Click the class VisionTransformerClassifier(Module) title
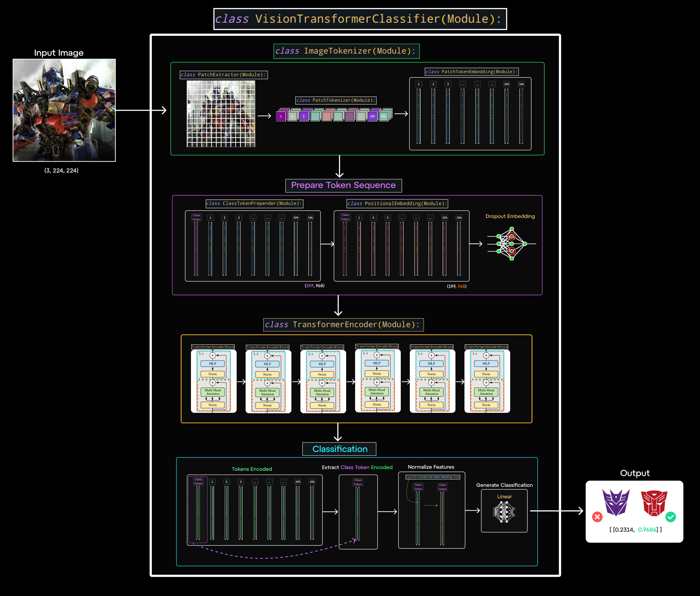This screenshot has width=700, height=596. point(360,19)
